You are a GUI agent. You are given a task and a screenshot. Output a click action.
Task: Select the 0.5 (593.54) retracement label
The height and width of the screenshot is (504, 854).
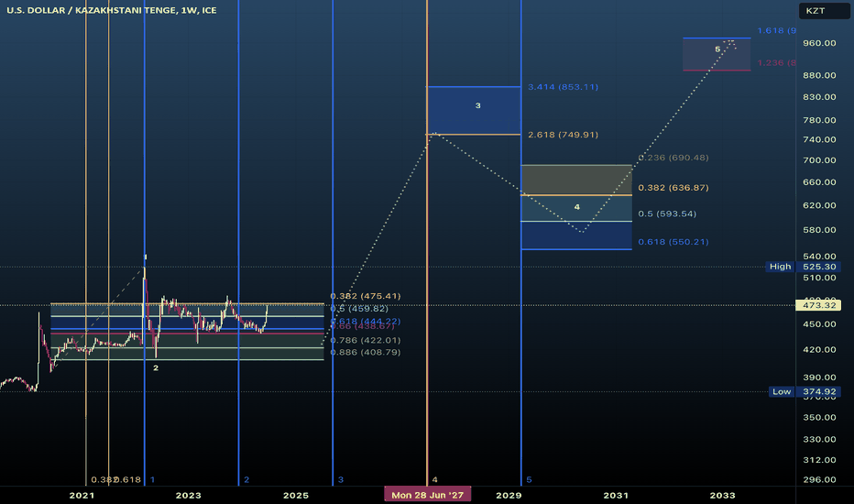(x=667, y=214)
